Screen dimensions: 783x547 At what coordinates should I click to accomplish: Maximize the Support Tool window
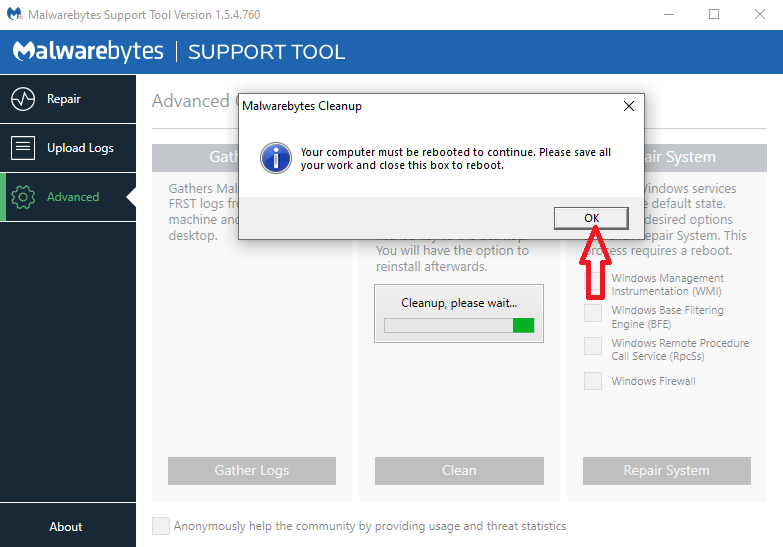click(714, 14)
